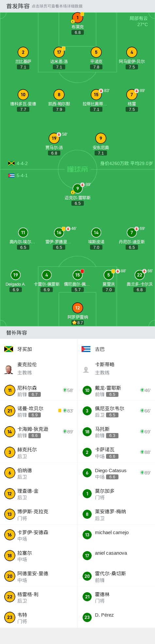The image size is (155, 644).
Task: Click the yellow card on 达米恩-洛 number 17
Action: click(64, 49)
